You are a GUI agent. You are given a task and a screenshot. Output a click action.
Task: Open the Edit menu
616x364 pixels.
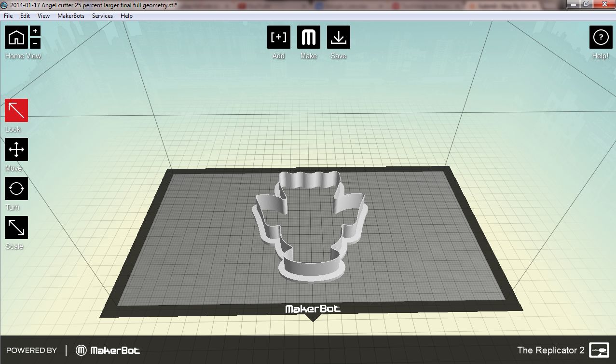24,15
